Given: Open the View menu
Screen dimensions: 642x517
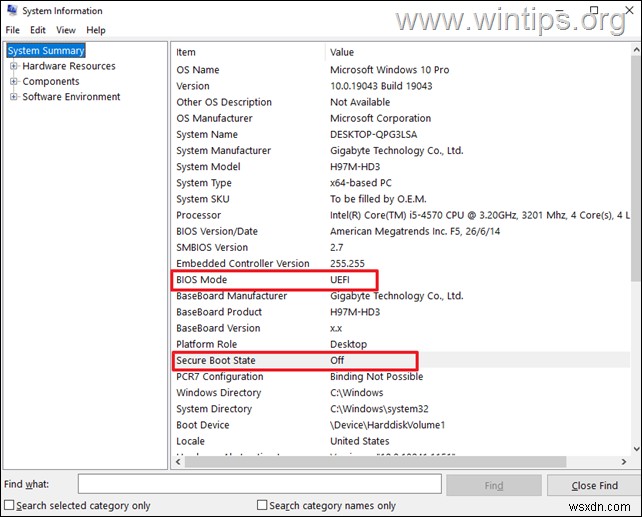Looking at the screenshot, I should click(66, 30).
